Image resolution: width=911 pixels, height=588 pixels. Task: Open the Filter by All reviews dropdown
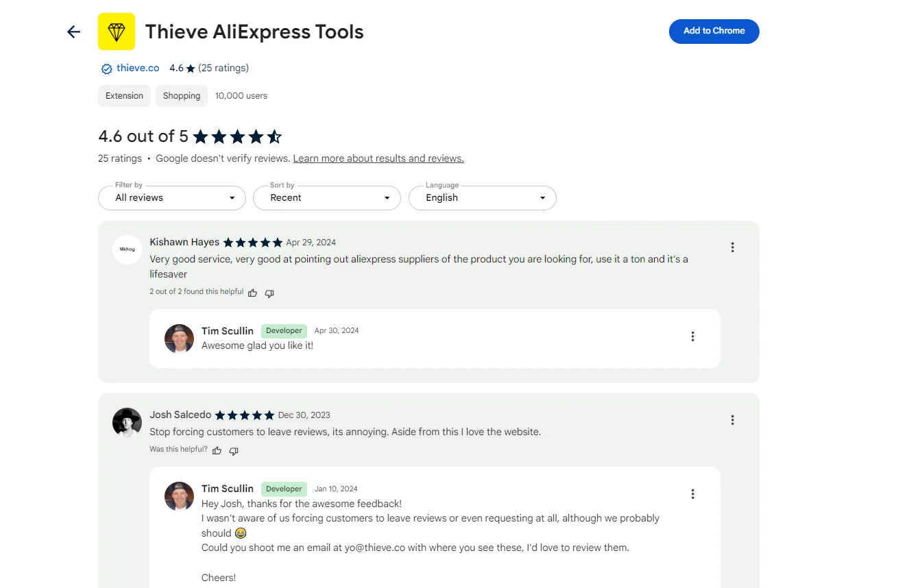(x=172, y=198)
